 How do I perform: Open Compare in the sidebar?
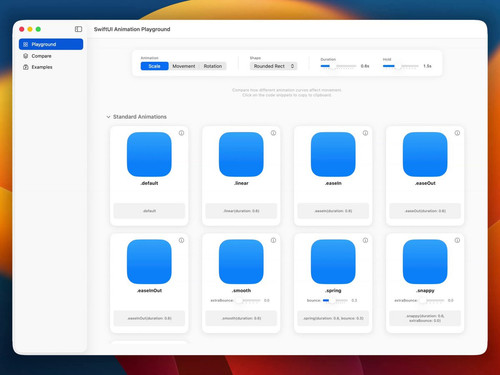coord(51,56)
